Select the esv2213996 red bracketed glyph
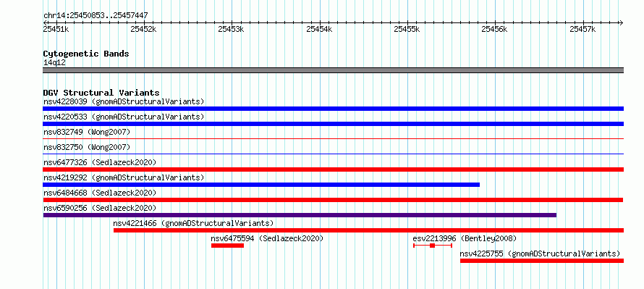Viewport: 644px width, 289px height. tap(433, 246)
